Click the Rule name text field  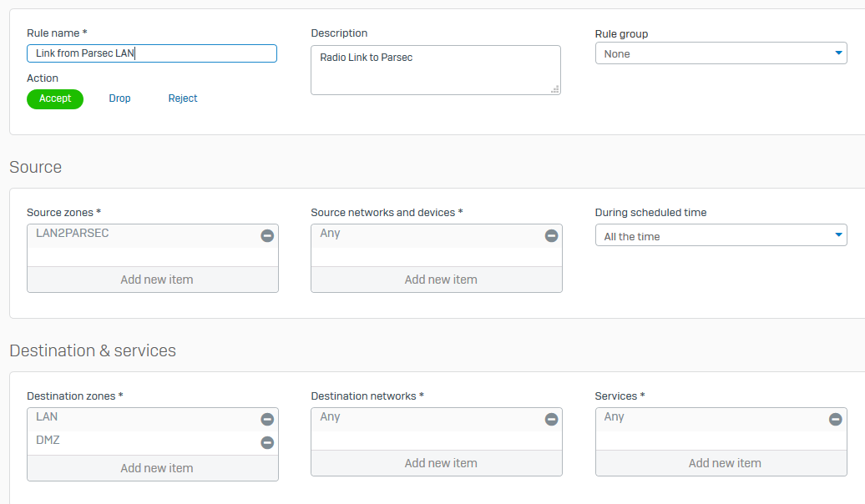[152, 53]
